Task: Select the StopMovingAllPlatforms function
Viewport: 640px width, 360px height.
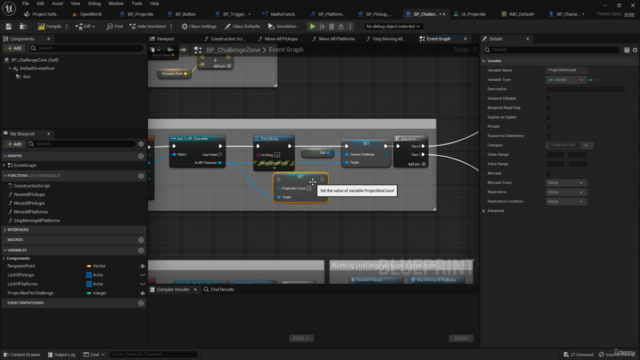Action: (x=36, y=221)
